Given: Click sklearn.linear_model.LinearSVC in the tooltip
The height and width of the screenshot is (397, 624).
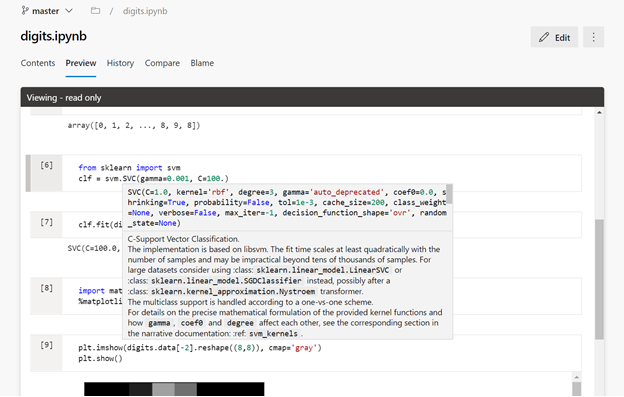Looking at the screenshot, I should pos(323,270).
